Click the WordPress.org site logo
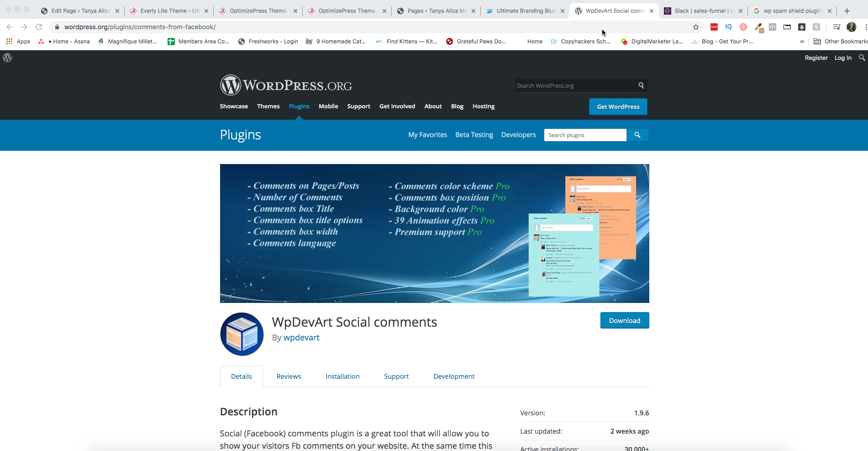This screenshot has height=451, width=868. pos(286,85)
